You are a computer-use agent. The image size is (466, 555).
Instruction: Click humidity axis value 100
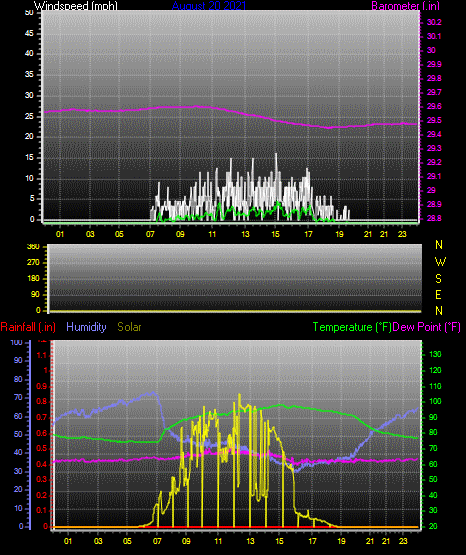click(x=16, y=343)
